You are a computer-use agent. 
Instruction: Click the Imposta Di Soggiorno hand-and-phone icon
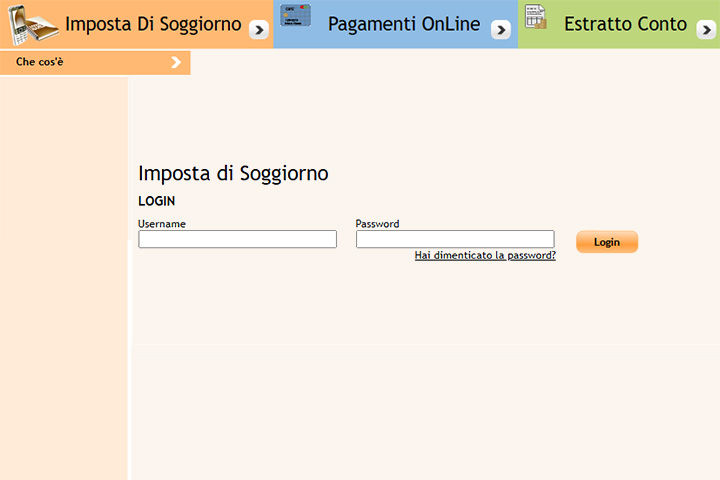(33, 25)
